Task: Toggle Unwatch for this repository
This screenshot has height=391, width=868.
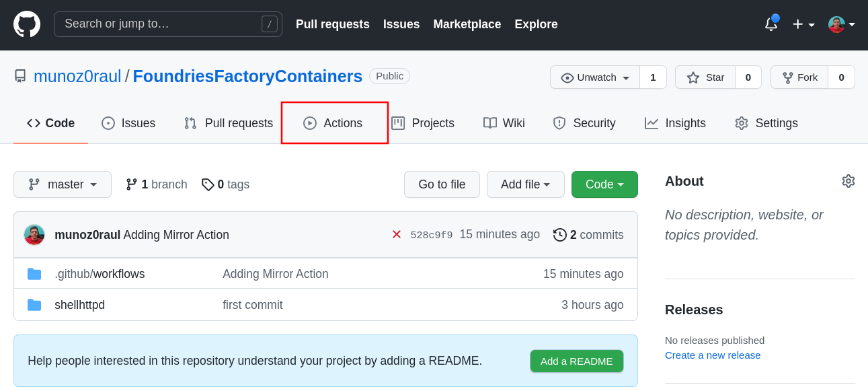Action: pos(595,77)
